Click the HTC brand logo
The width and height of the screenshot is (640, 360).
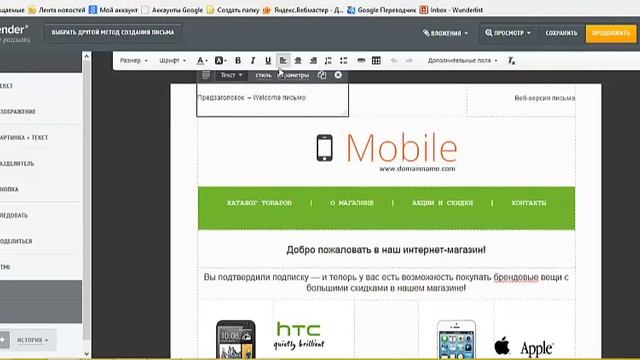[x=299, y=336]
